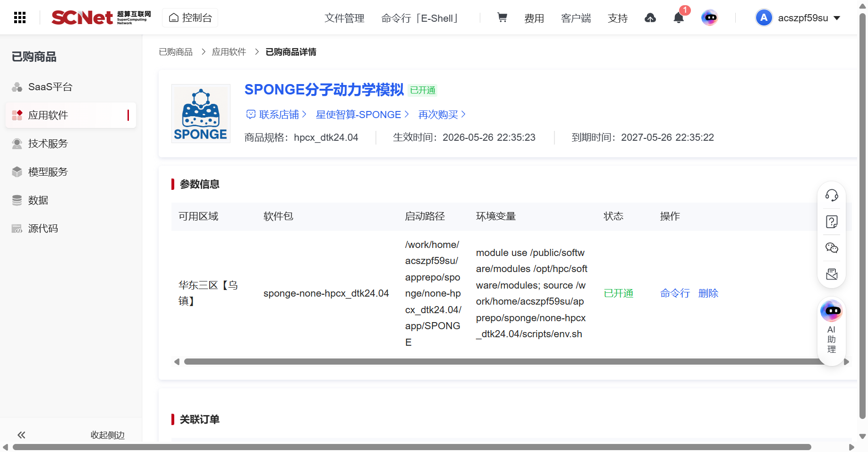The height and width of the screenshot is (452, 868).
Task: Expand the acszpf59su account dropdown
Action: [837, 18]
